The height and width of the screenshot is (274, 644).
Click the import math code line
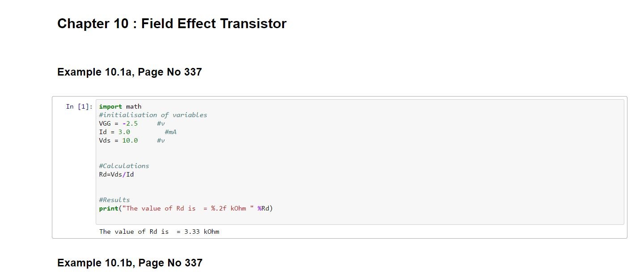pyautogui.click(x=120, y=106)
